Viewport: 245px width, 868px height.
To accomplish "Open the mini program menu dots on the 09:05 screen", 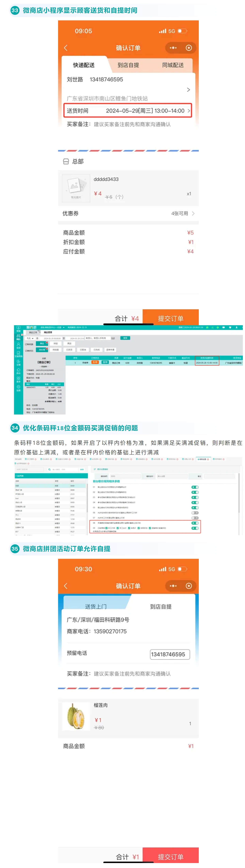I will tap(173, 48).
